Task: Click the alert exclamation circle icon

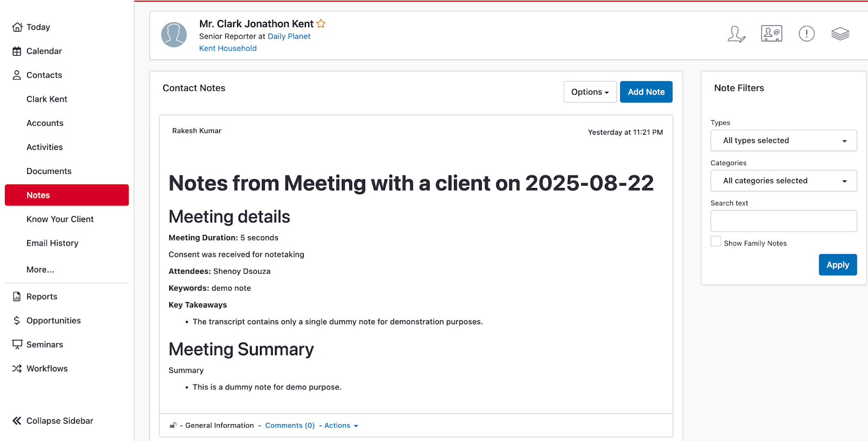Action: click(x=807, y=34)
